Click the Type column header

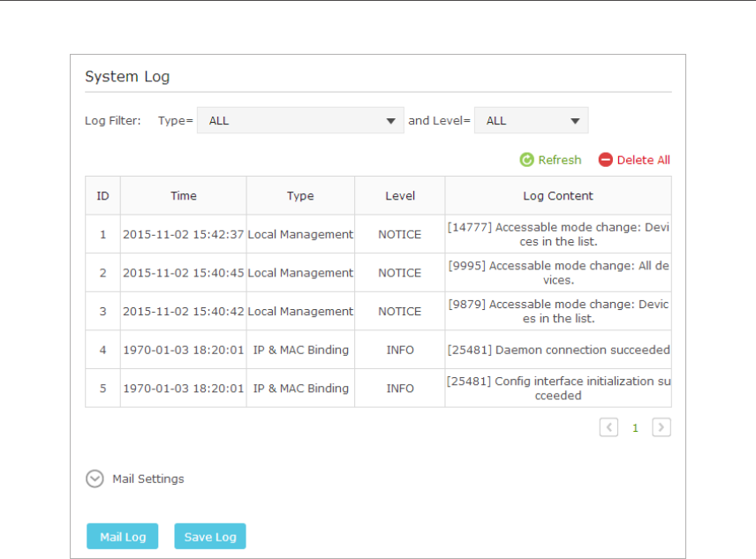click(300, 196)
